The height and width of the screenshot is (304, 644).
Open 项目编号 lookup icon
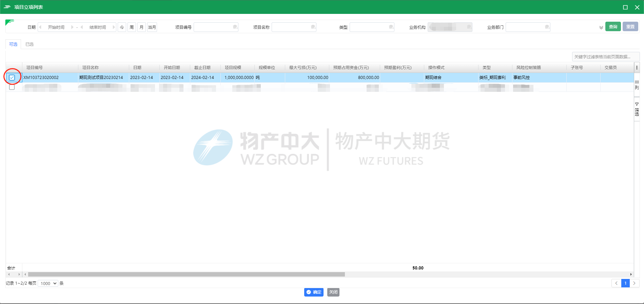click(x=235, y=27)
